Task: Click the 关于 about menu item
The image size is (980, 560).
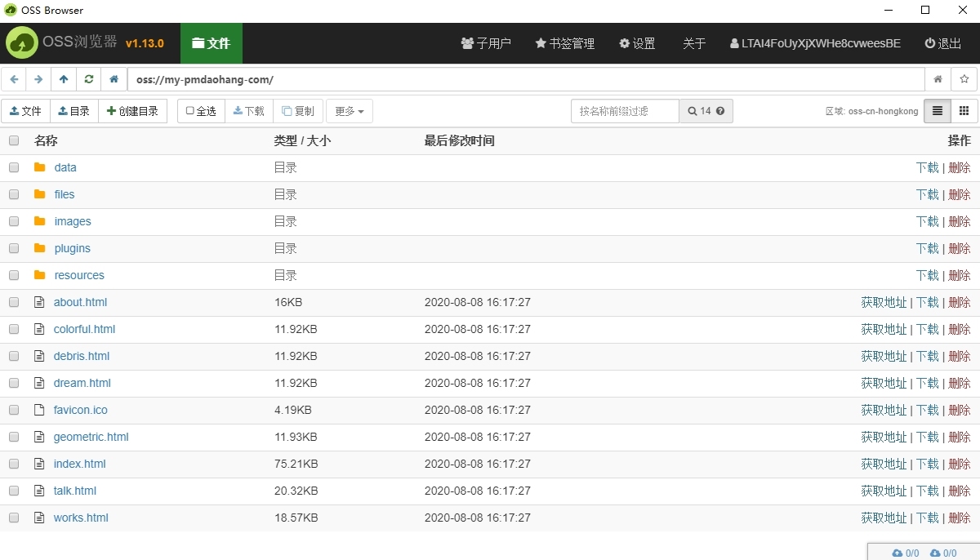Action: (694, 43)
